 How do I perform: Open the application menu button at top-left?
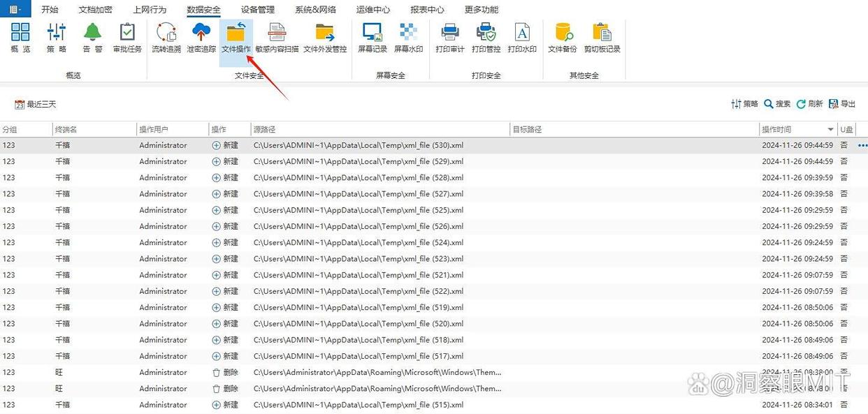point(15,9)
